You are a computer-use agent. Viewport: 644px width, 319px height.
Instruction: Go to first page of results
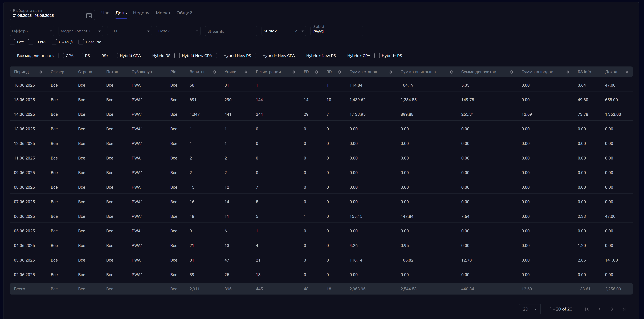587,309
